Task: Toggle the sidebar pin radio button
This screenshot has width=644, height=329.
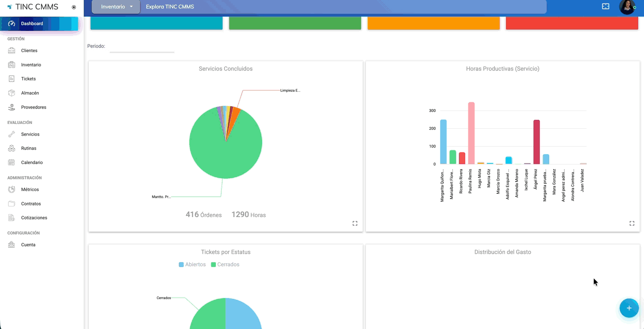Action: pos(74,7)
